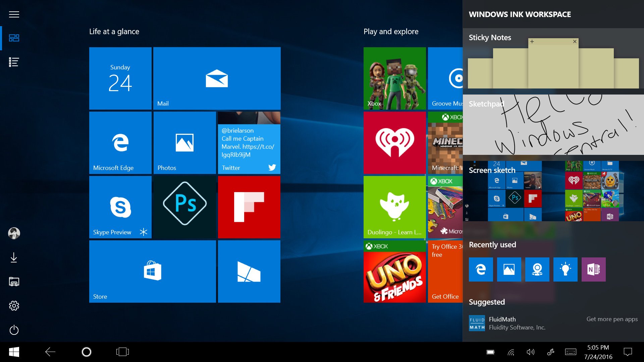The image size is (644, 362).
Task: Open Sticky Notes in Ink Workspace
Action: (x=553, y=58)
